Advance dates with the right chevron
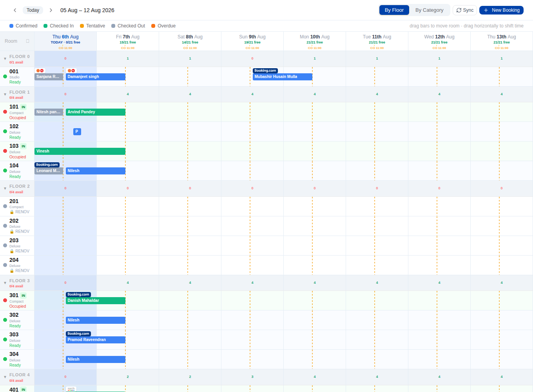The image size is (533, 392). [51, 10]
